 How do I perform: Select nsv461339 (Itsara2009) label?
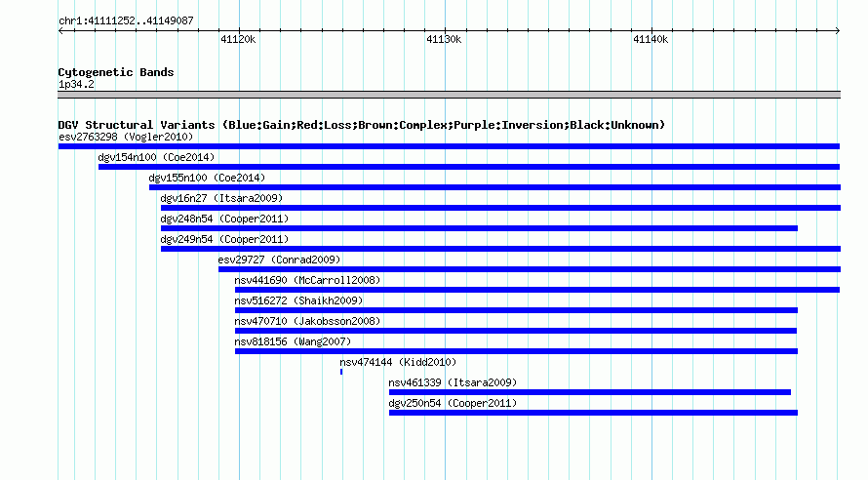point(453,382)
